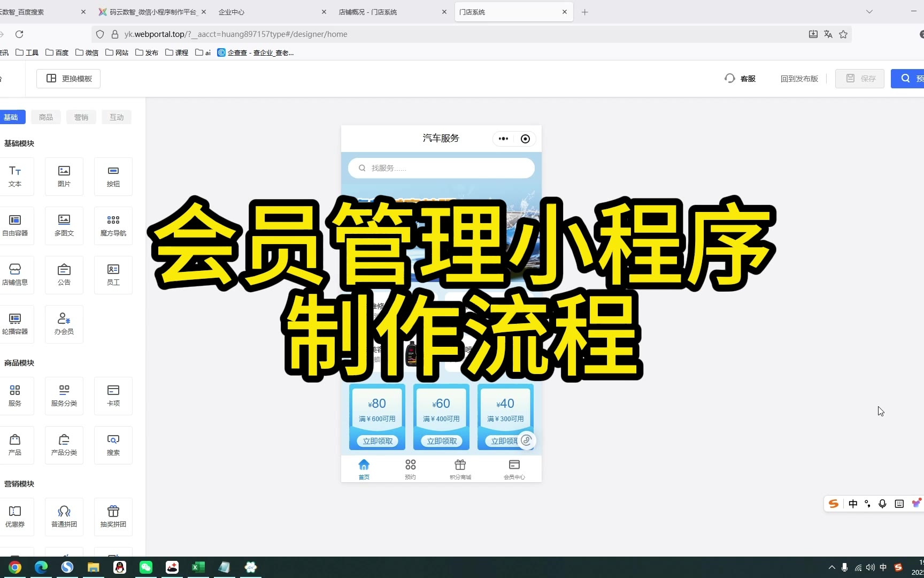The height and width of the screenshot is (578, 924).
Task: Expand the browser tab list chevron
Action: tap(869, 12)
